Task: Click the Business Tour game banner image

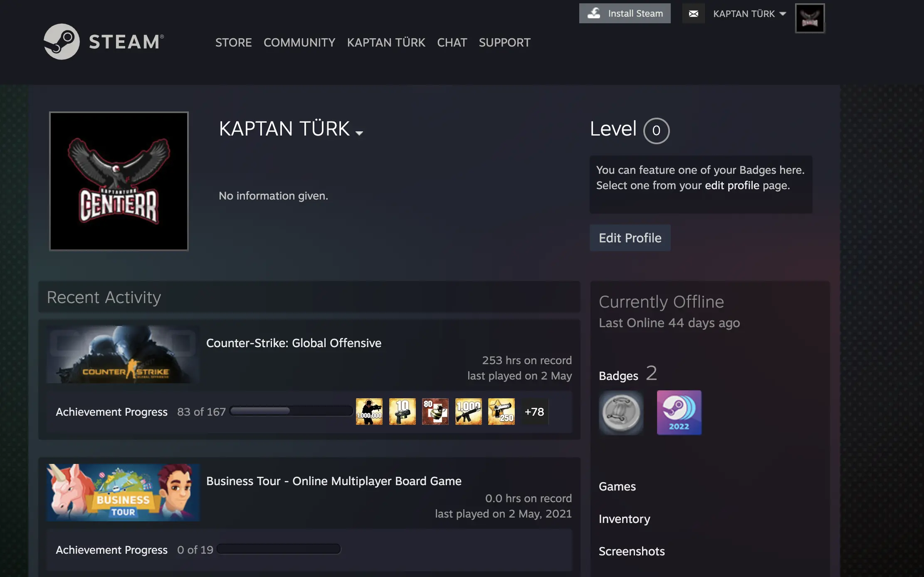Action: [x=123, y=493]
